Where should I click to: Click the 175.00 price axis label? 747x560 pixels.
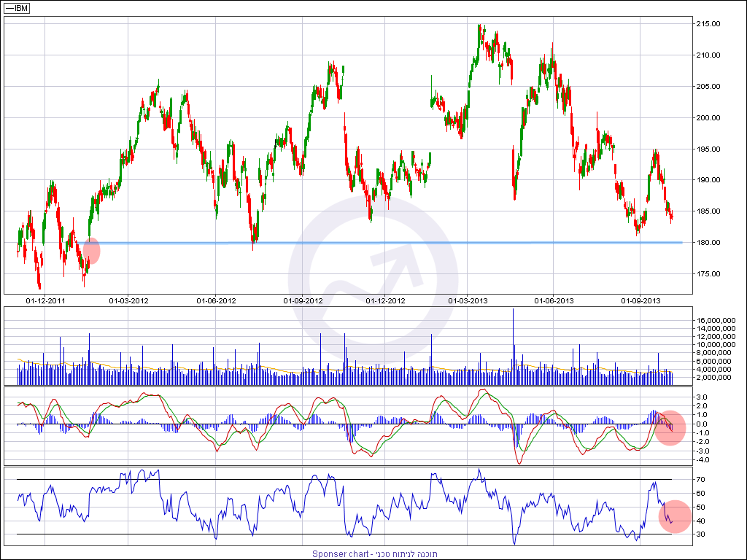click(708, 274)
